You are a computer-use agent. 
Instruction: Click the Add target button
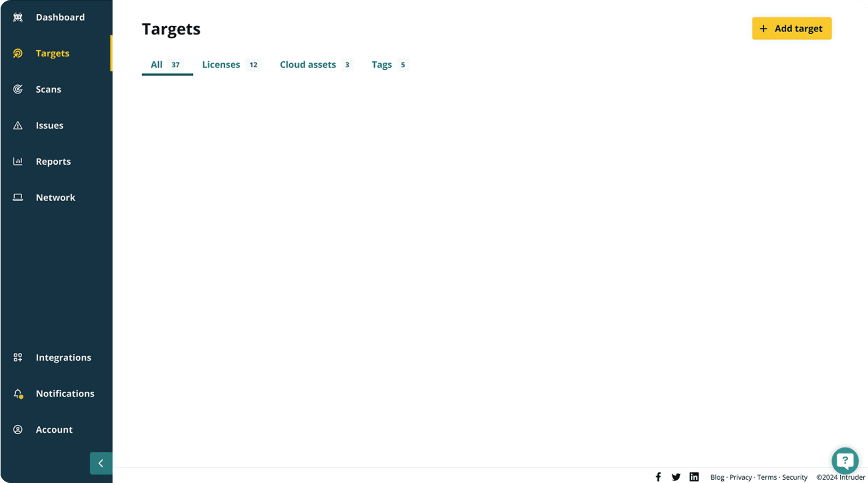click(x=792, y=29)
